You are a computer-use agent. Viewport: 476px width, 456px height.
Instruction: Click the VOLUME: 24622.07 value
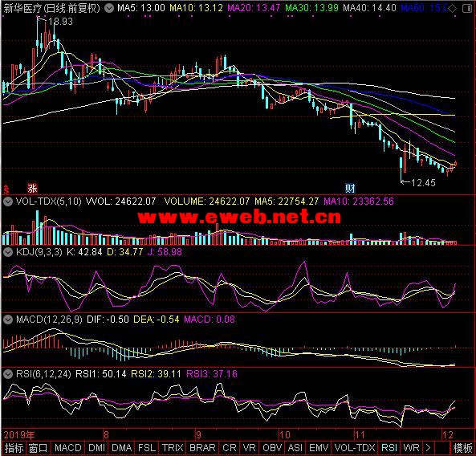click(x=207, y=202)
